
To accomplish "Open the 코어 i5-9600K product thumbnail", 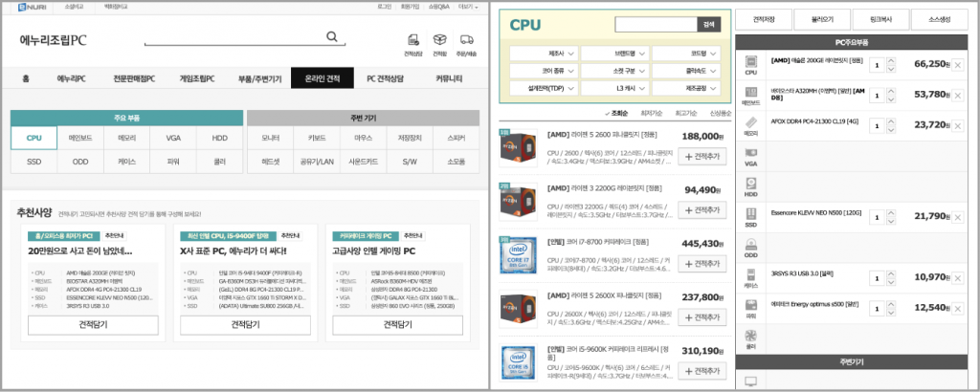I will pos(518,363).
